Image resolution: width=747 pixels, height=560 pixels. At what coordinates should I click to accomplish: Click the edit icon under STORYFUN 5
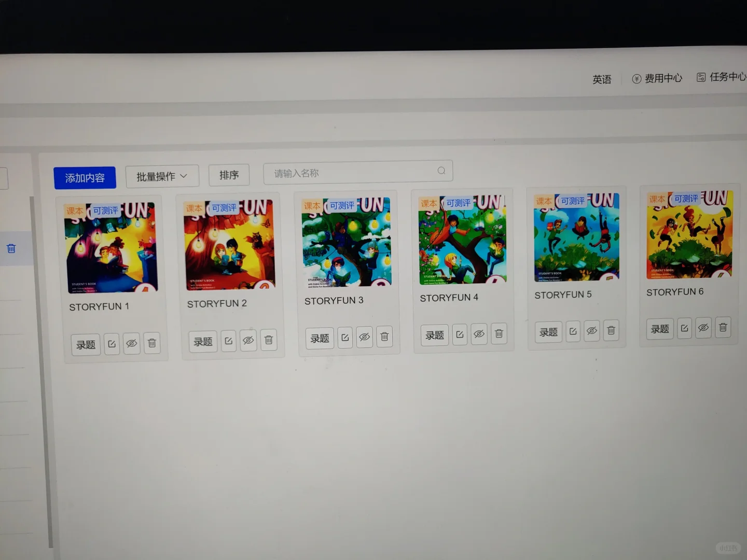pos(572,331)
